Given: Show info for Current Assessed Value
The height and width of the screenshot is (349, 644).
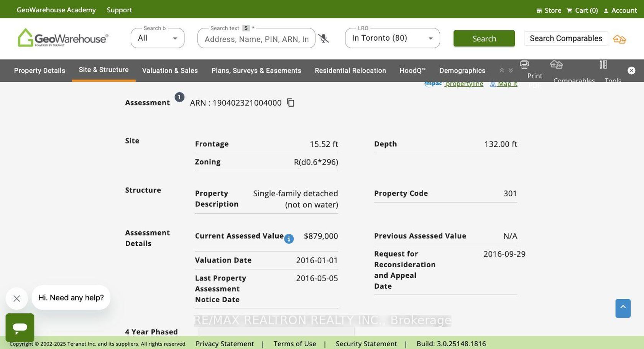Looking at the screenshot, I should click(x=289, y=239).
